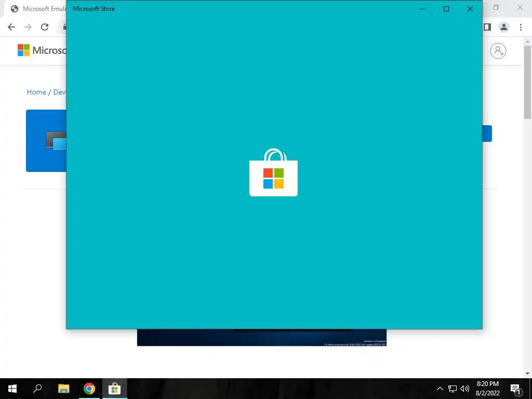Open the volume speaker tray icon
The height and width of the screenshot is (399, 532).
(465, 389)
